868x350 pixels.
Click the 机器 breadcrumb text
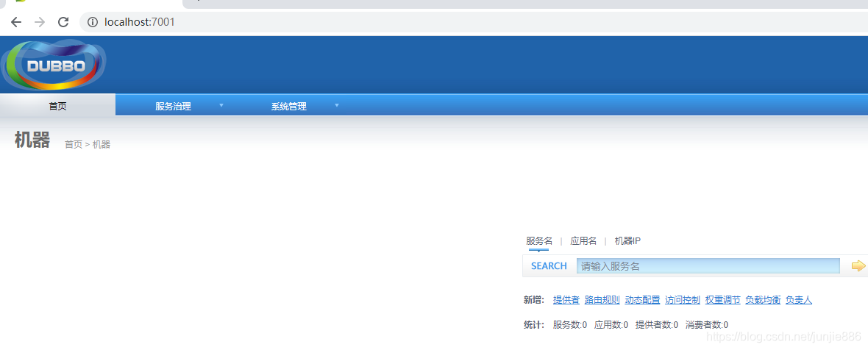(x=102, y=145)
